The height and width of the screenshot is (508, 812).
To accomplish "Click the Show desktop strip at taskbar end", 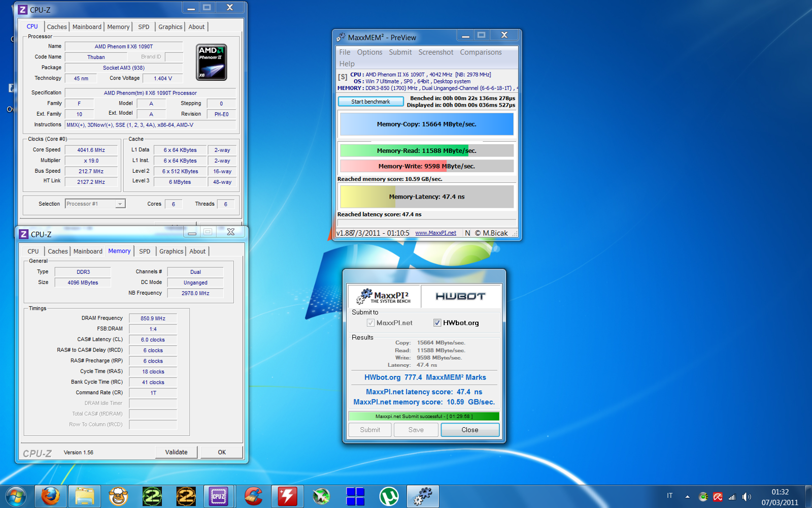I will click(808, 496).
